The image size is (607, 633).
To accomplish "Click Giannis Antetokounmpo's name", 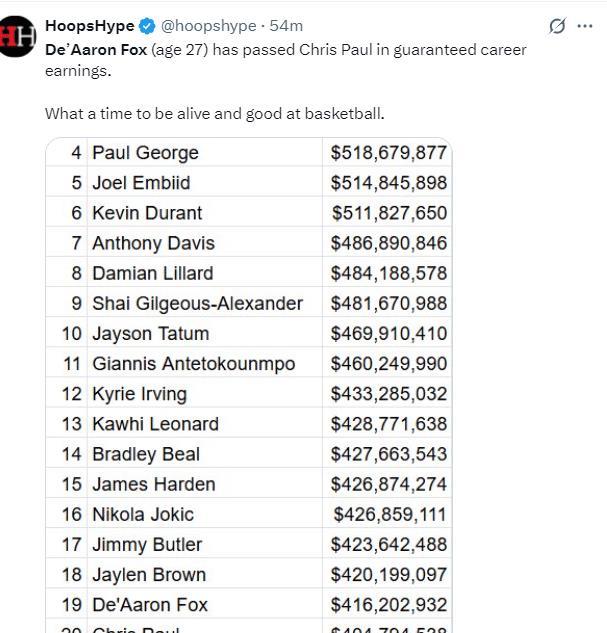I will (194, 364).
